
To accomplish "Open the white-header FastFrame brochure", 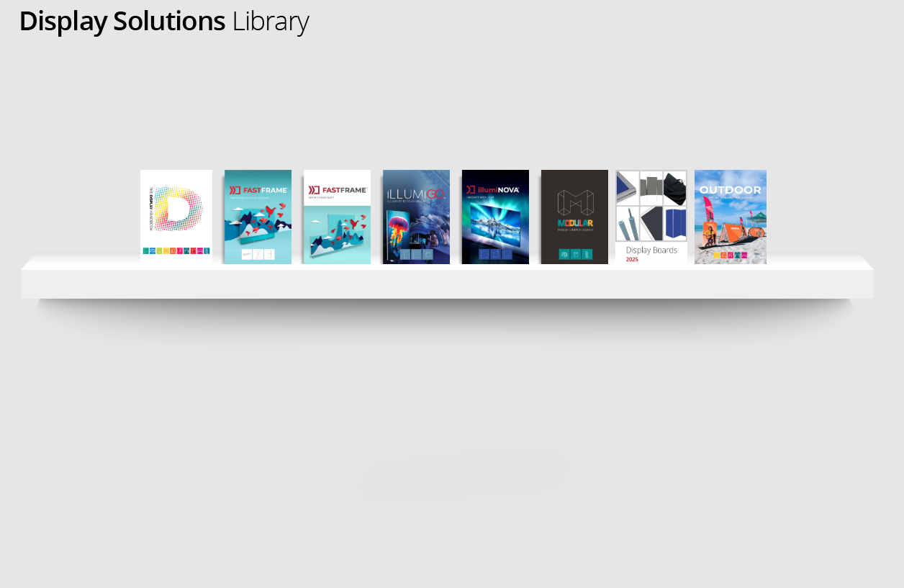I will coord(337,217).
